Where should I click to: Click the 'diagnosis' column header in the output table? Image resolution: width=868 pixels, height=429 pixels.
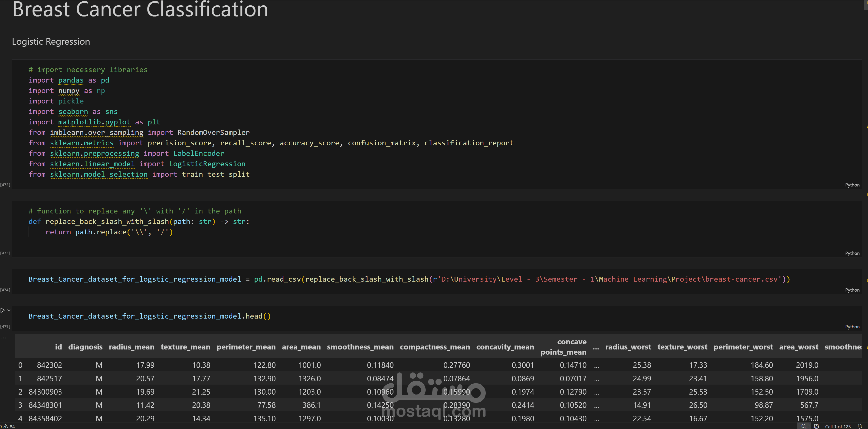(85, 347)
